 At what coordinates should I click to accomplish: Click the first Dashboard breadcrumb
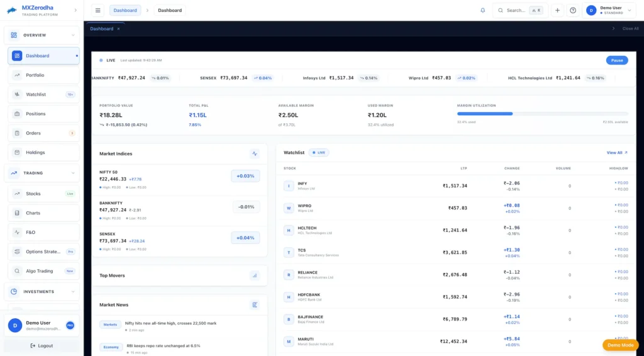125,10
